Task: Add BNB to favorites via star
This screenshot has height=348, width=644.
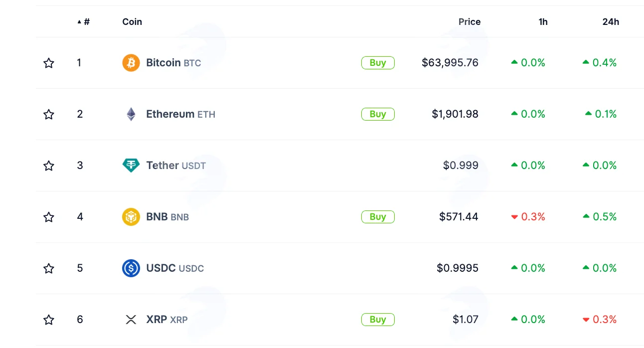Action: click(x=48, y=217)
